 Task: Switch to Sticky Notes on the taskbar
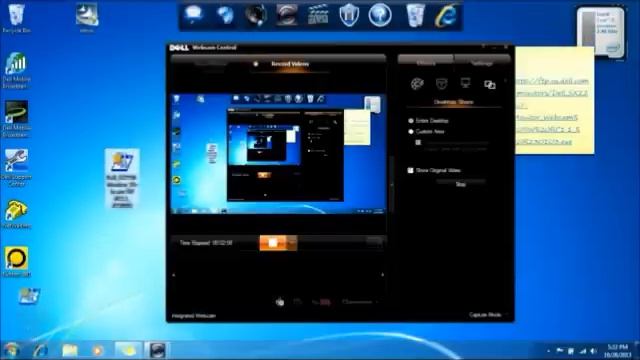128,350
